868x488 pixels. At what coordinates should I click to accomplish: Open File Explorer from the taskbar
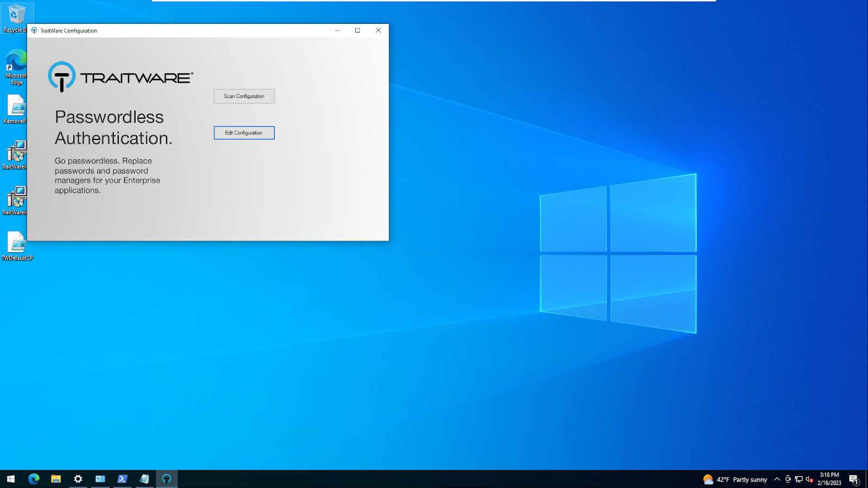pos(56,479)
